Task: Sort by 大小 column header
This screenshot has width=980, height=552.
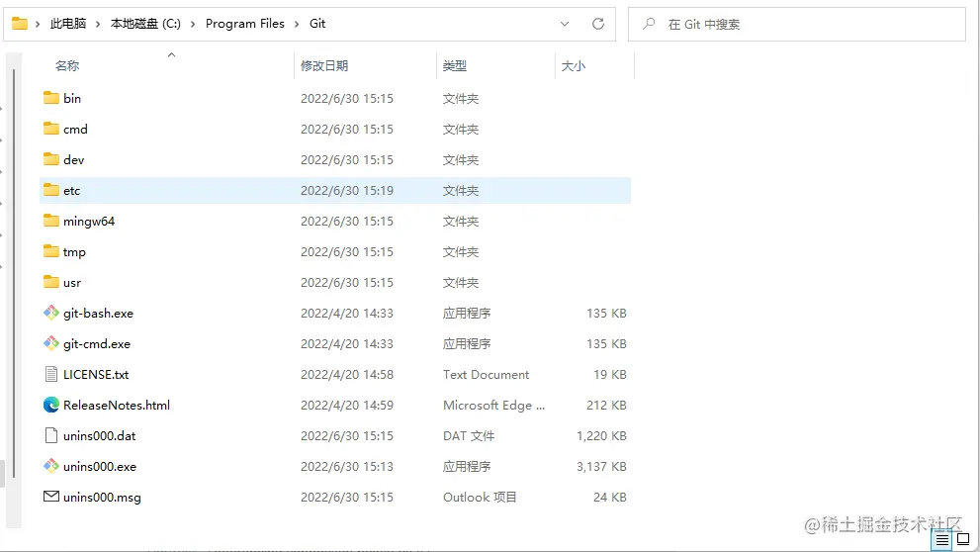Action: tap(574, 65)
